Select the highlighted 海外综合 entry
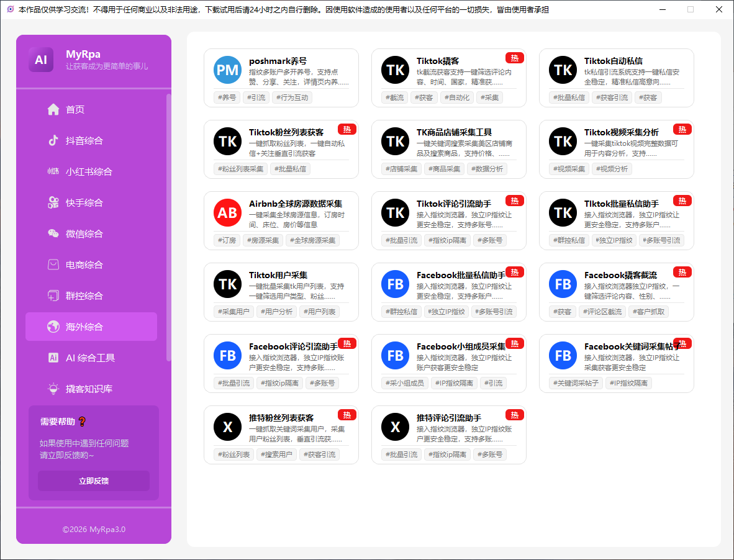This screenshot has width=734, height=560. 91,327
